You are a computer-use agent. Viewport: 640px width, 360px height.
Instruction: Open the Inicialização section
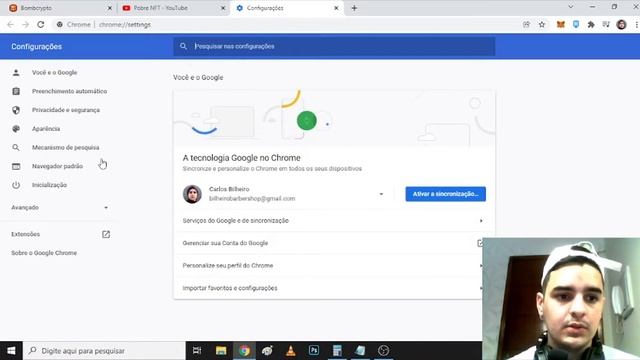(49, 185)
